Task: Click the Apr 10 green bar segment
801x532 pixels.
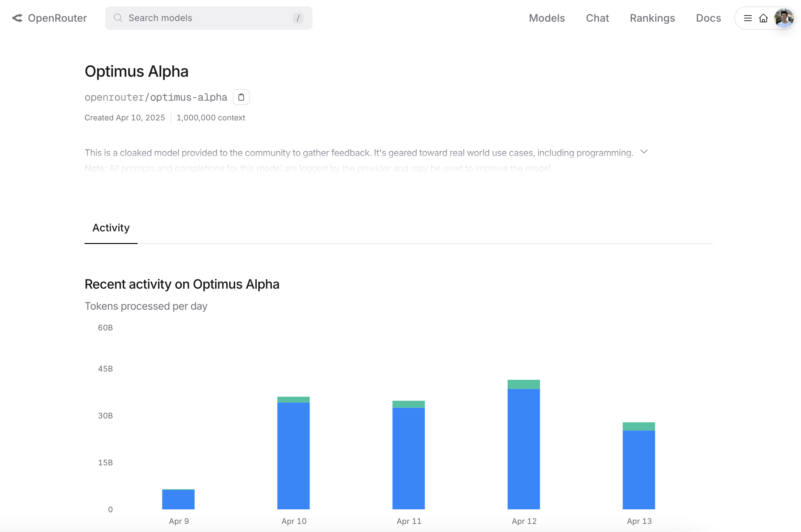Action: (x=293, y=399)
